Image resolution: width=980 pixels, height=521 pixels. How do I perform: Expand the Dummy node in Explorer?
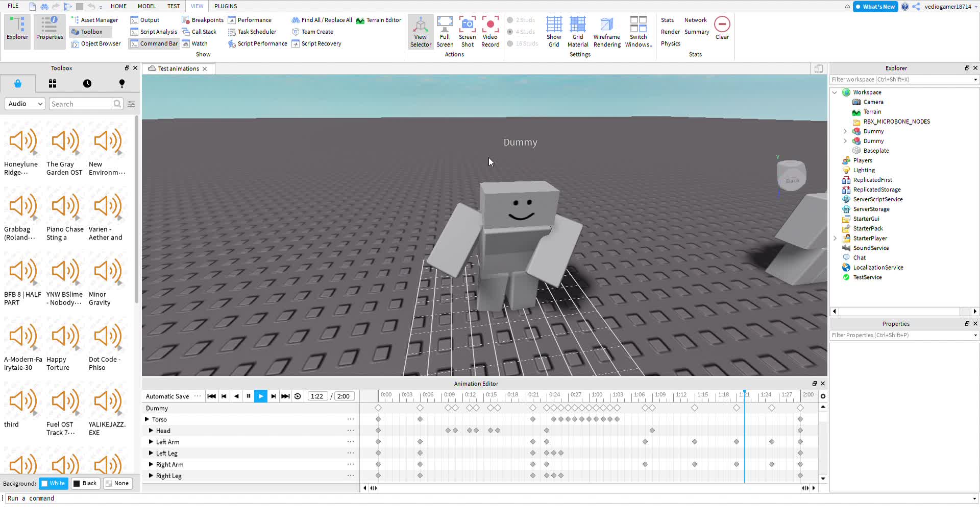click(845, 131)
